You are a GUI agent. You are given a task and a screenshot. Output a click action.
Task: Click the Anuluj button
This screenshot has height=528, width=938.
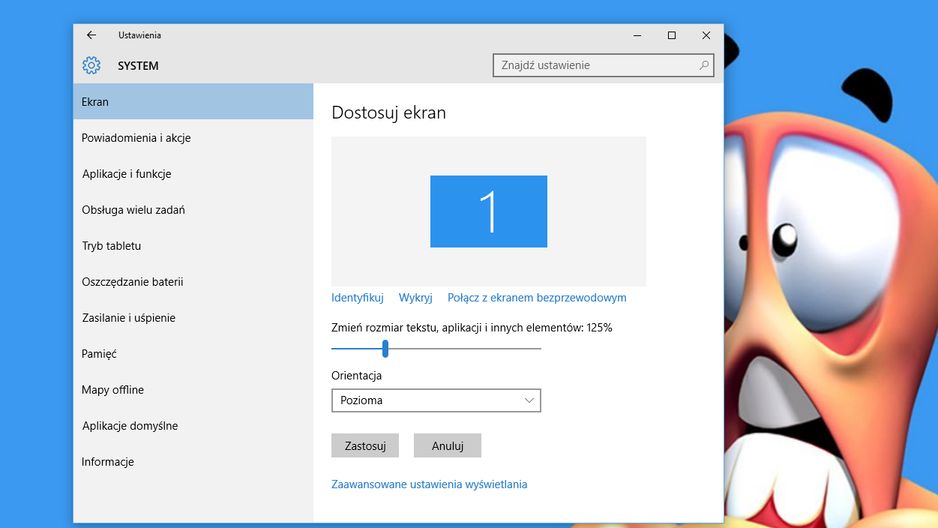click(x=447, y=445)
